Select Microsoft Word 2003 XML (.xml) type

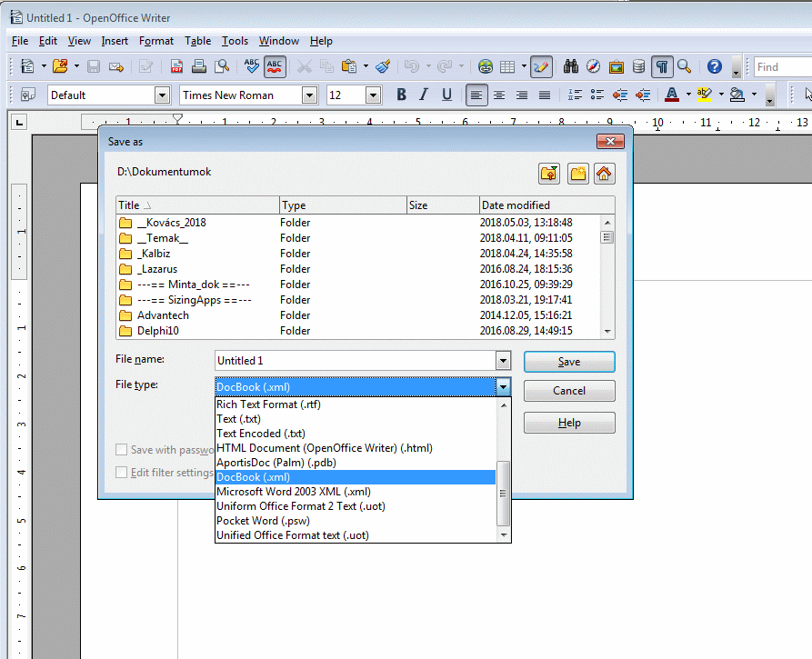(x=356, y=492)
